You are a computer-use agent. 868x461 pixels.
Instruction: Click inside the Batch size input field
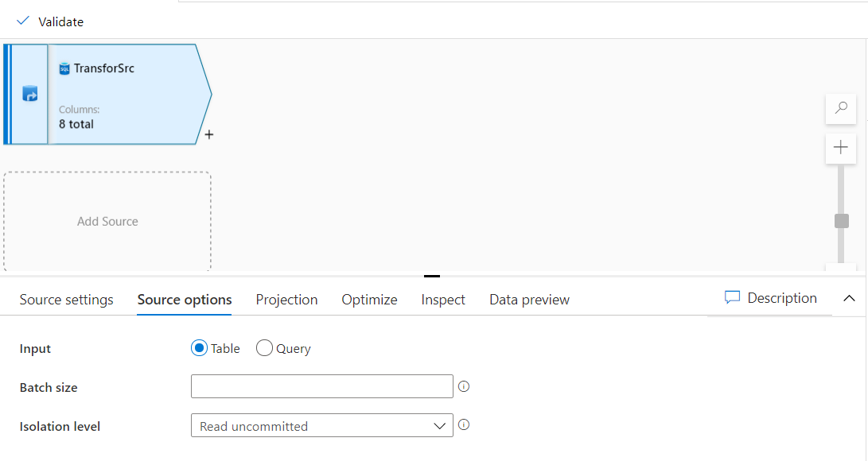coord(321,386)
